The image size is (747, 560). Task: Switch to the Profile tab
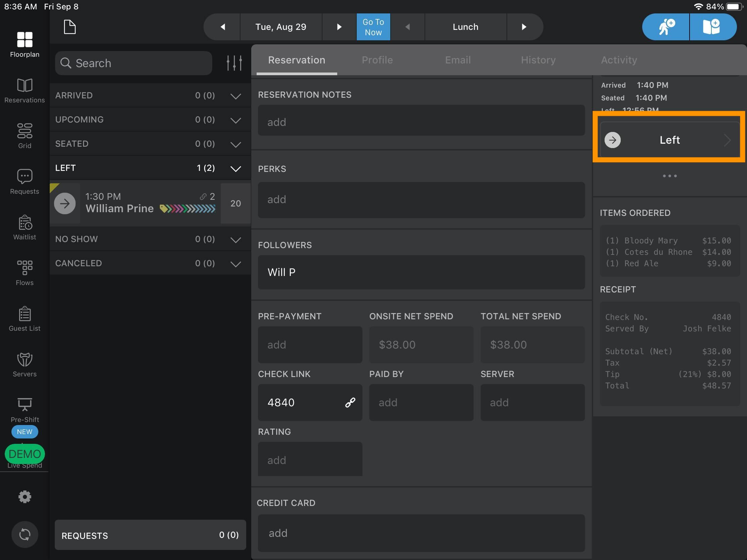(377, 60)
